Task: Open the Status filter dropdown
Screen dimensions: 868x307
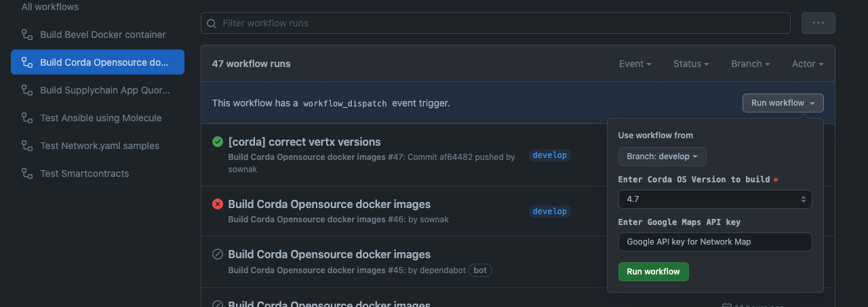Action: pyautogui.click(x=691, y=64)
